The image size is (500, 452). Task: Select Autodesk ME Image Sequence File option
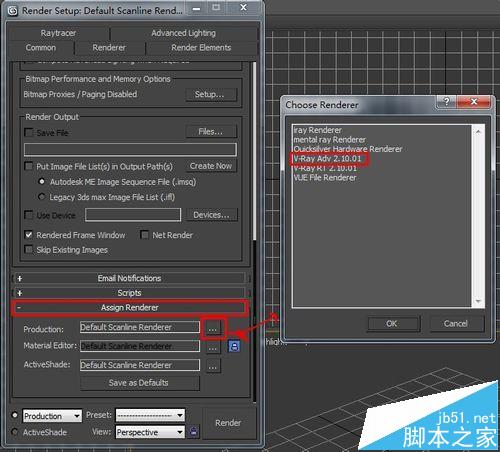[x=41, y=182]
